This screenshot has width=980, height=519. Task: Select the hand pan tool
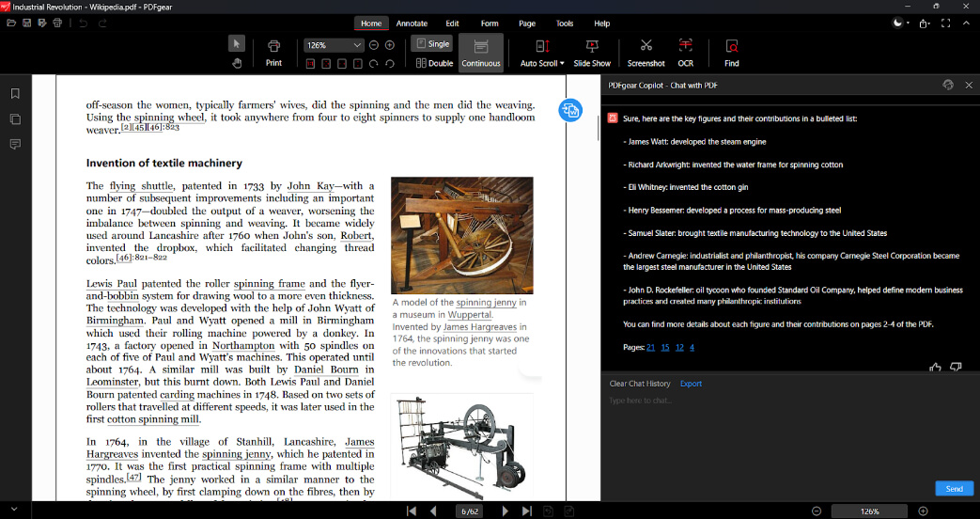click(x=236, y=63)
